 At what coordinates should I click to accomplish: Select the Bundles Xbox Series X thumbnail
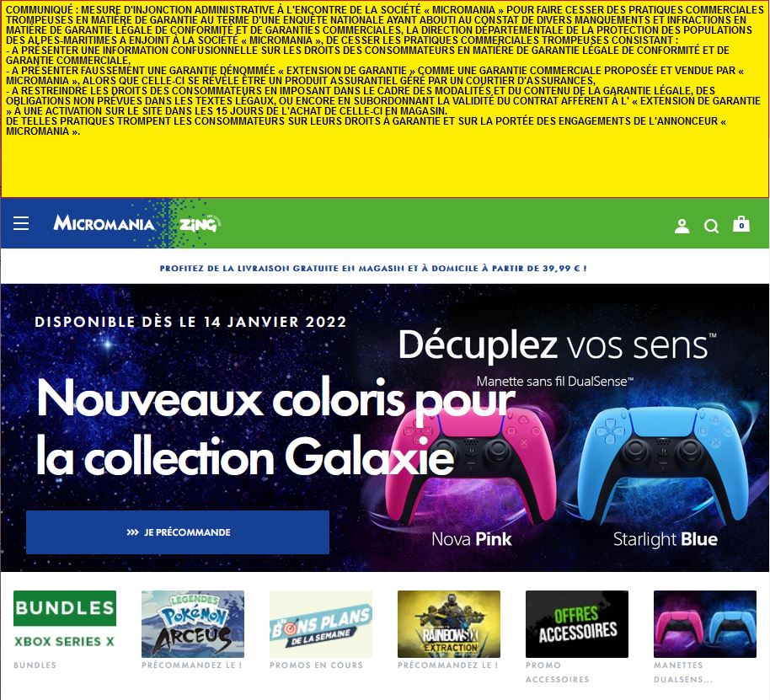[65, 624]
